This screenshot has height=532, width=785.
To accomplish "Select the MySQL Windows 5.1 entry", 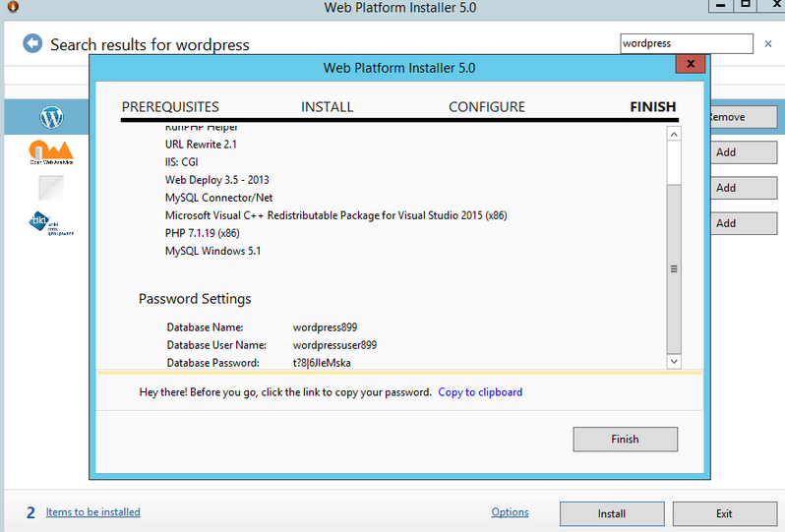I will (212, 251).
